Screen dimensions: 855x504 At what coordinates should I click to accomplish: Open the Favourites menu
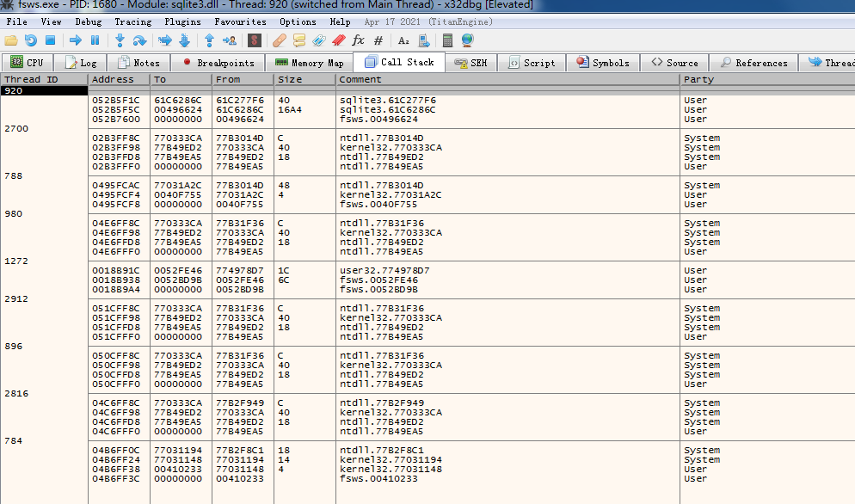point(240,22)
